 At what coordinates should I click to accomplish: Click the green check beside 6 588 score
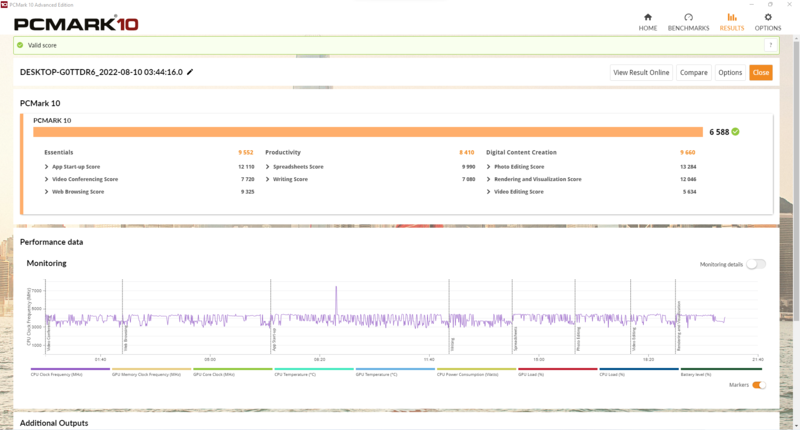(735, 132)
